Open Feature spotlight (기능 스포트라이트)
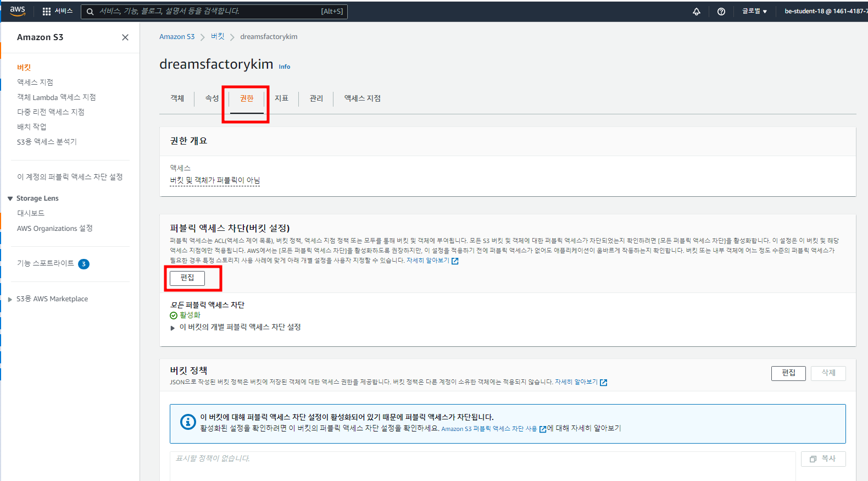 [46, 263]
